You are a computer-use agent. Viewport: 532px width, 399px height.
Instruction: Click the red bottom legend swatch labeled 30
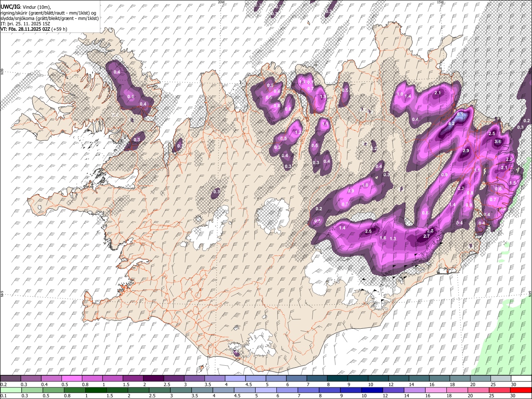pos(521,390)
